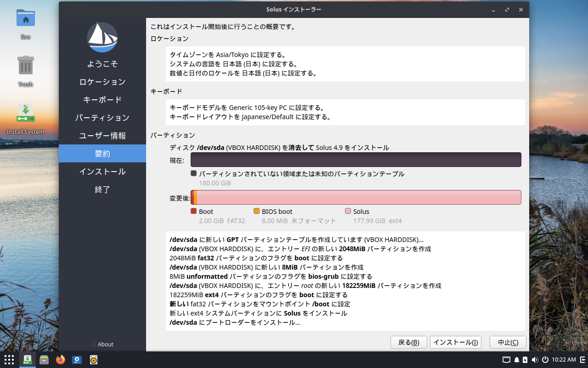The height and width of the screenshot is (368, 588).
Task: Open the volume control tray icon
Action: pos(535,360)
